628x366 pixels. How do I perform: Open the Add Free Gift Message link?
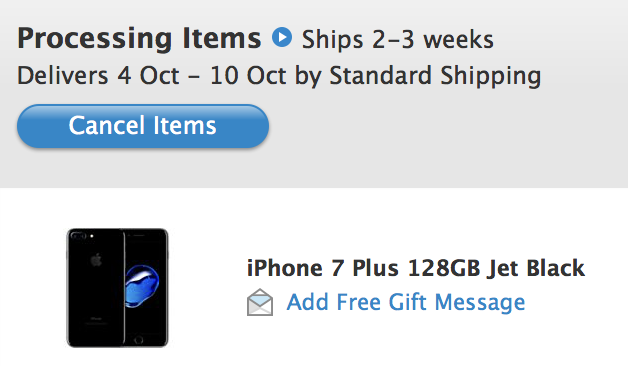(x=406, y=302)
